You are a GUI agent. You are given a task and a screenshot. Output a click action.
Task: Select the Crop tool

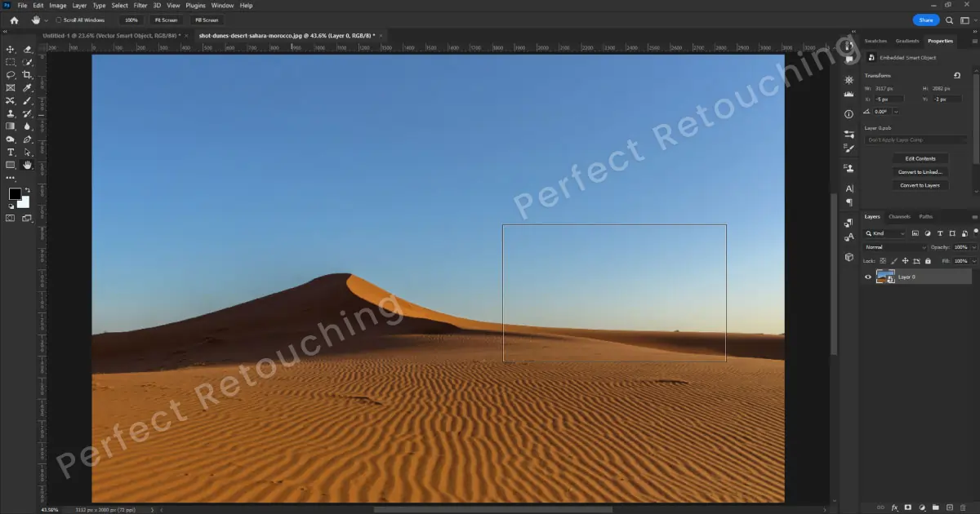(x=28, y=75)
